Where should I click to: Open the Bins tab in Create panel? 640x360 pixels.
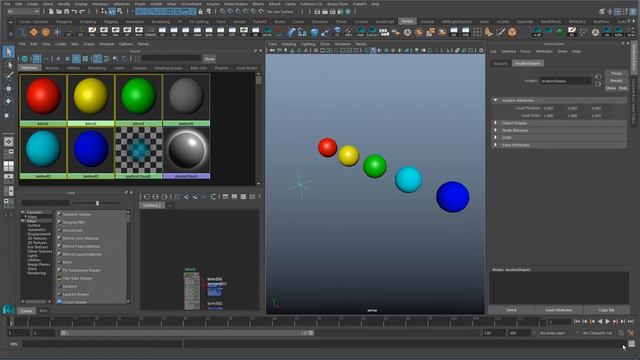[44, 311]
